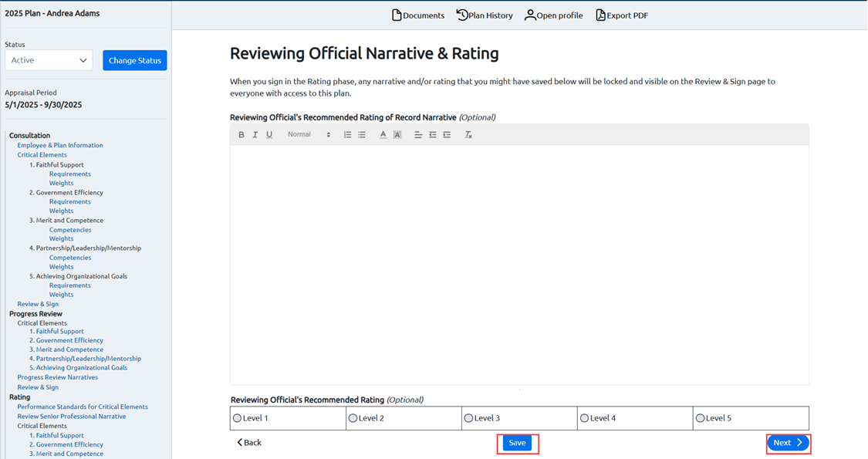The width and height of the screenshot is (868, 459).
Task: Click the Change Status button
Action: click(x=134, y=60)
